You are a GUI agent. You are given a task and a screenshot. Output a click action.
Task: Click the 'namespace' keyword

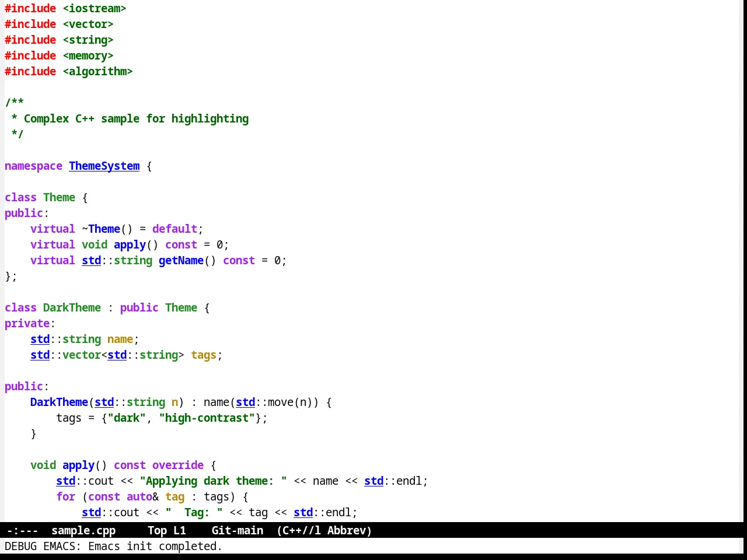point(33,166)
